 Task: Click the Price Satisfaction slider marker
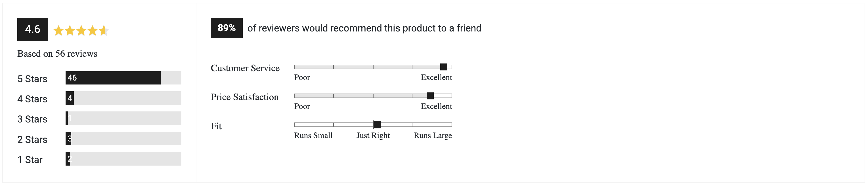coord(430,96)
